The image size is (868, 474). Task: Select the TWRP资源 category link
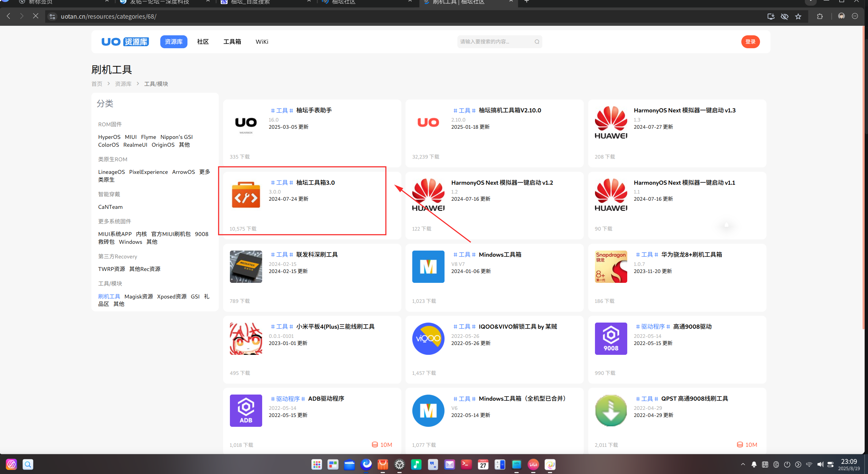tap(112, 269)
